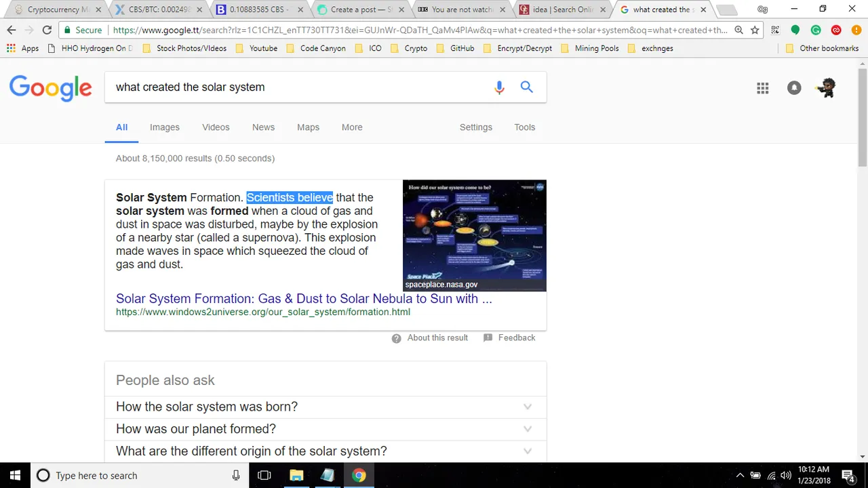Click the About this result link
The height and width of the screenshot is (488, 868).
point(437,338)
